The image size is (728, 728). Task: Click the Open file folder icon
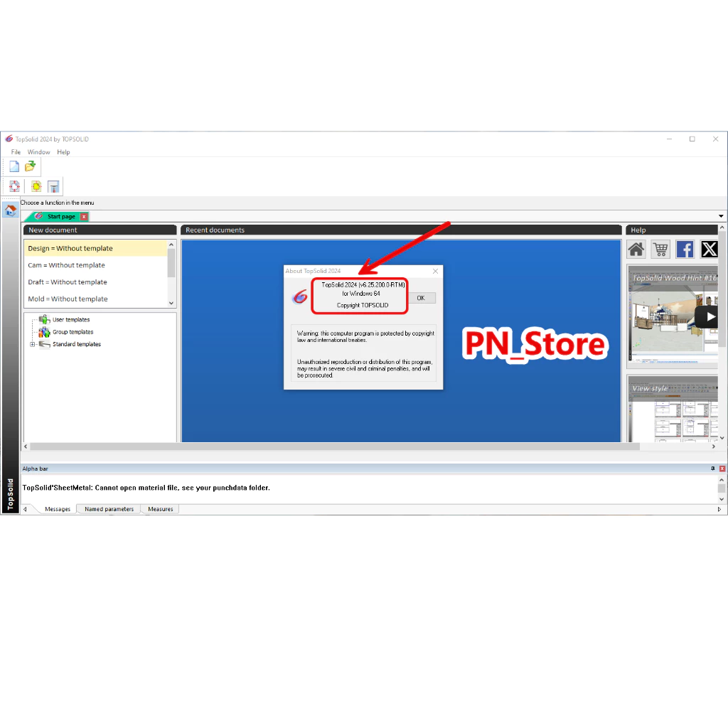point(30,166)
